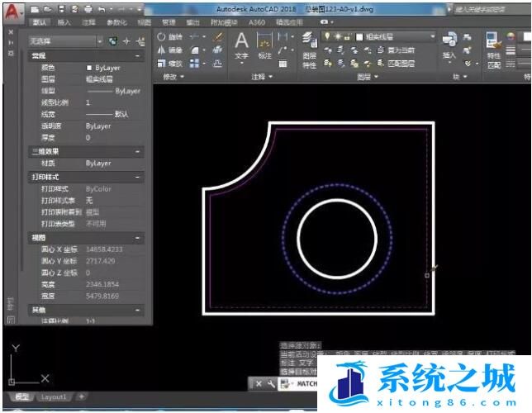532x413 pixels.
Task: Select the Rotate (旋转) tool
Action: point(169,36)
